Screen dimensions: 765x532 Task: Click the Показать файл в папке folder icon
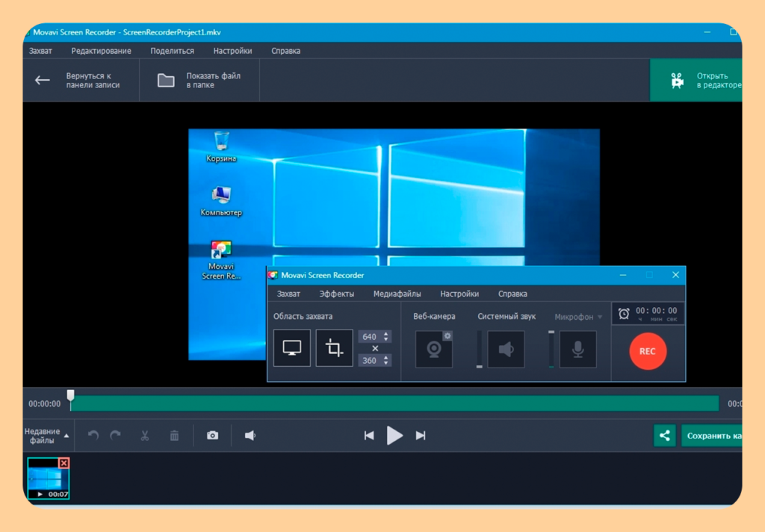(166, 80)
